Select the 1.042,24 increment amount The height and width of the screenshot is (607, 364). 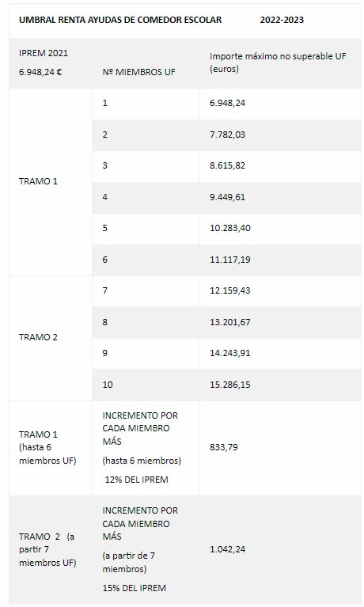[x=228, y=549]
